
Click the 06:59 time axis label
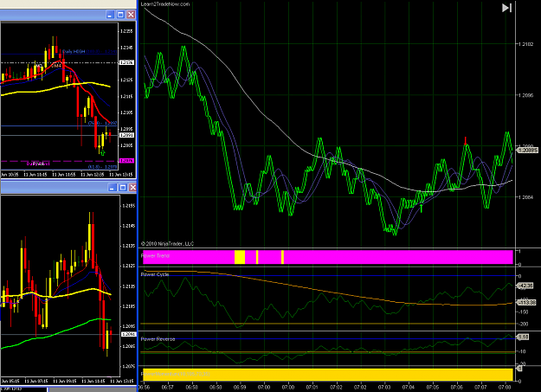point(240,387)
